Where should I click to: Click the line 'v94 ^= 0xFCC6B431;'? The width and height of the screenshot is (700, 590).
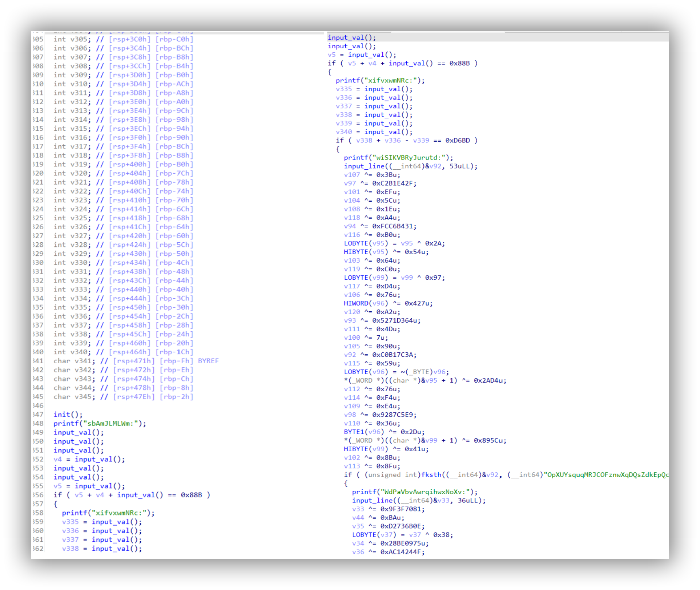(380, 226)
